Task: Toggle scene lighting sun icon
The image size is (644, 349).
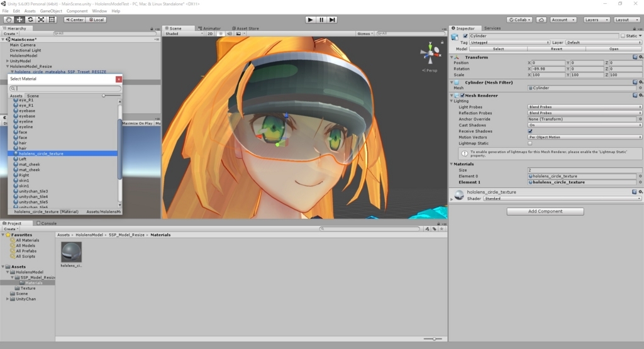Action: [221, 34]
